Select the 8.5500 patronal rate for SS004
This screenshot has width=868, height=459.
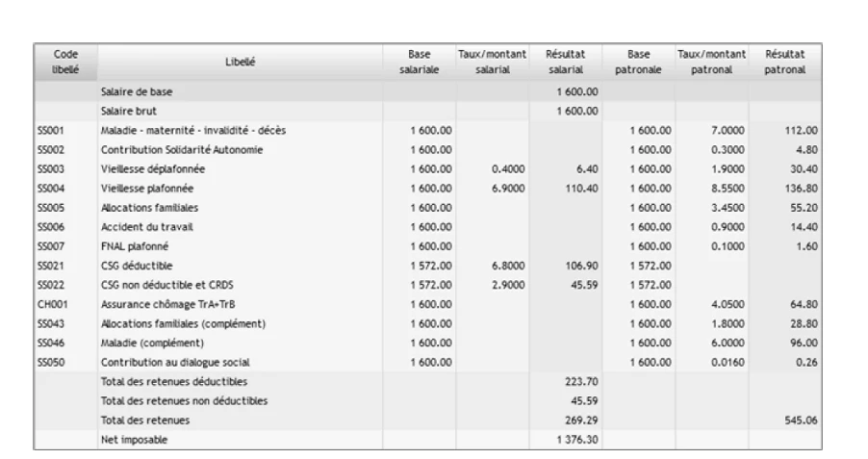click(728, 189)
